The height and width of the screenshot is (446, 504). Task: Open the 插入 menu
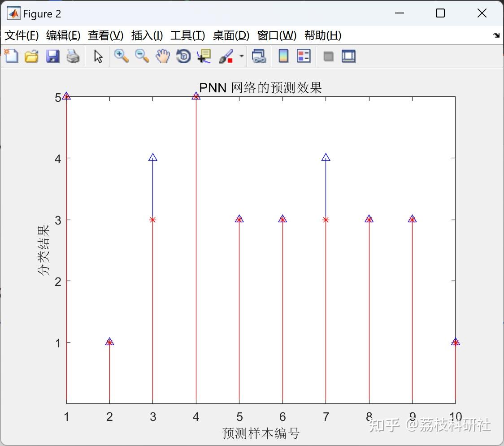(147, 35)
